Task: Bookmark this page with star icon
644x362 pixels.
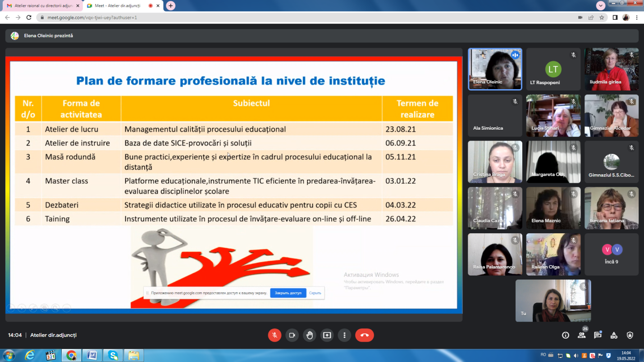Action: coord(602,18)
